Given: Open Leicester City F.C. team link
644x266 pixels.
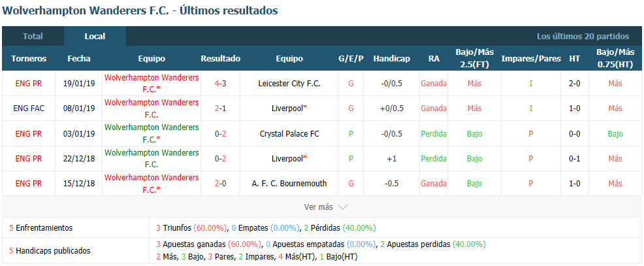Looking at the screenshot, I should coord(289,84).
